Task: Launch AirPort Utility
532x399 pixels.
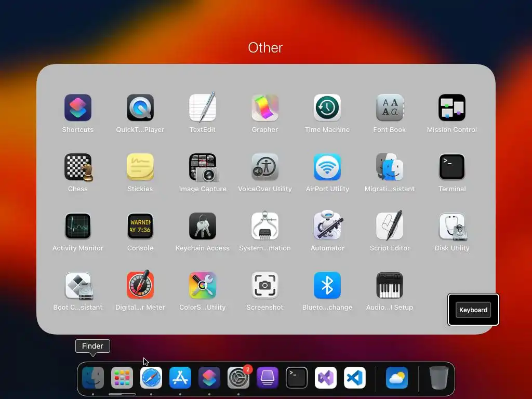Action: coord(327,167)
